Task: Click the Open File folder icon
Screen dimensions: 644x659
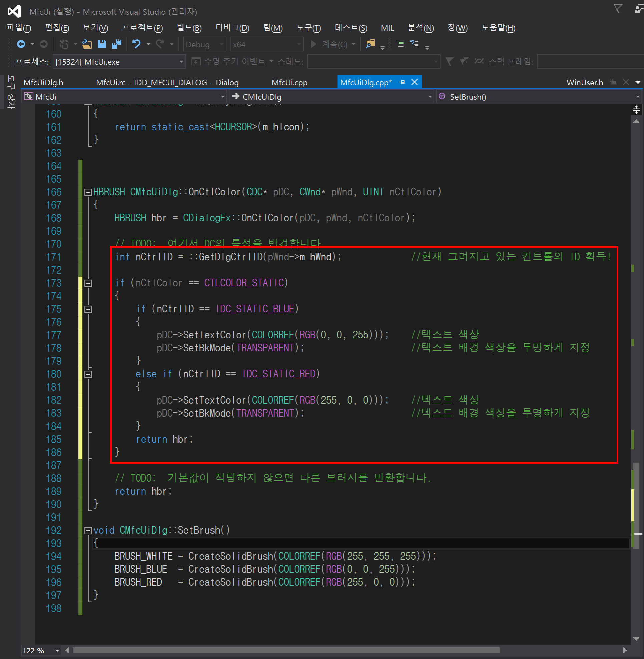Action: pos(87,44)
